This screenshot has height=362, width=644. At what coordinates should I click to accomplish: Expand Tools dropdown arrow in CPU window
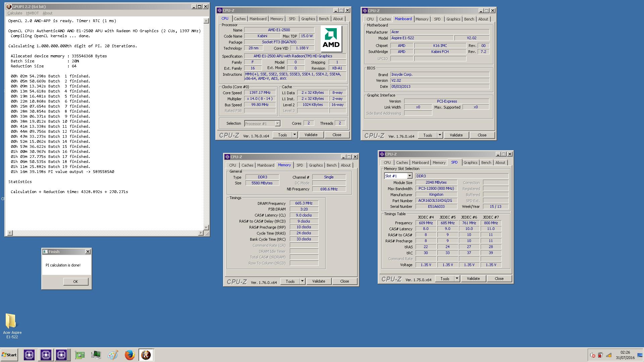pos(294,135)
